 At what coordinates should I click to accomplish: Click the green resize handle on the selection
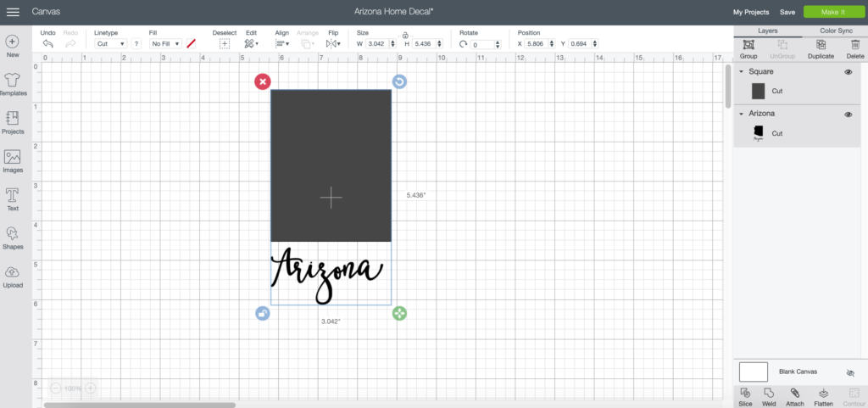coord(400,313)
